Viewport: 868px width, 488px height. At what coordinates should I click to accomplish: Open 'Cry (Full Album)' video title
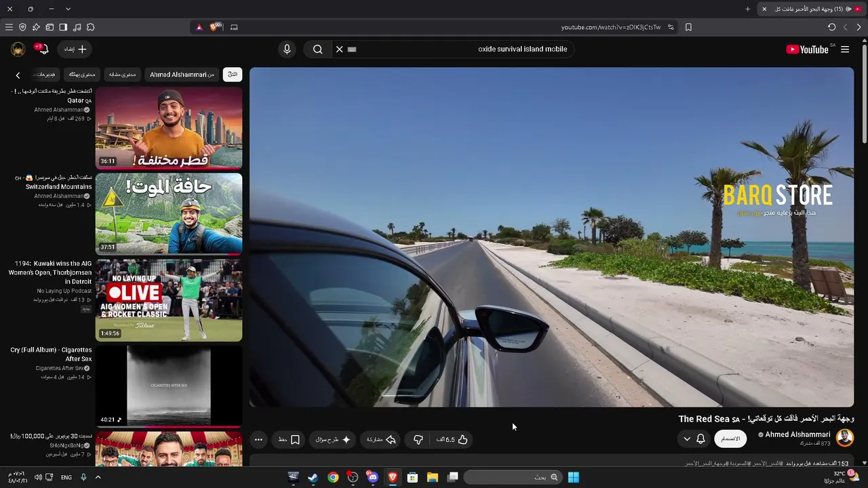pyautogui.click(x=51, y=354)
